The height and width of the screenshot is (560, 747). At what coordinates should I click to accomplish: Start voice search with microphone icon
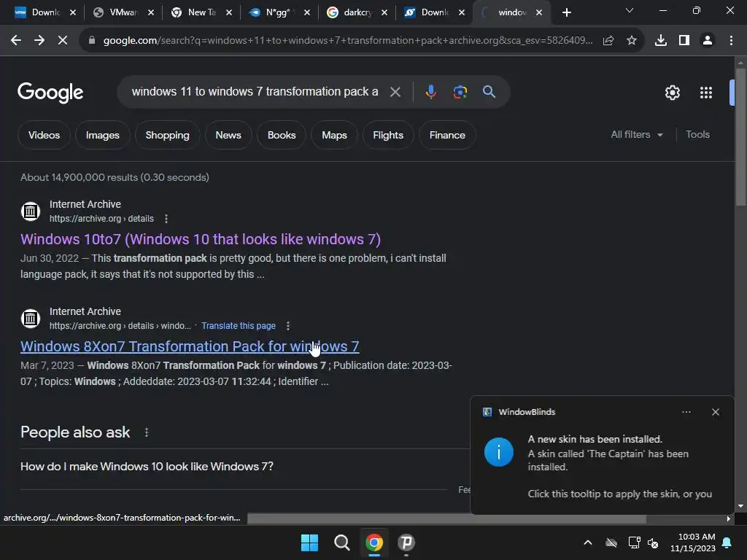click(430, 91)
